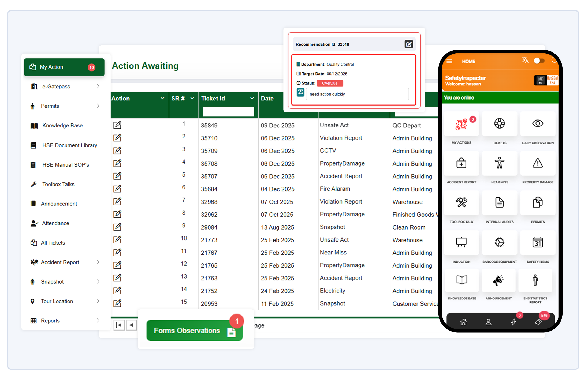Screen dimensions: 588x383
Task: Open the Tickets icon on phone
Action: click(x=499, y=124)
